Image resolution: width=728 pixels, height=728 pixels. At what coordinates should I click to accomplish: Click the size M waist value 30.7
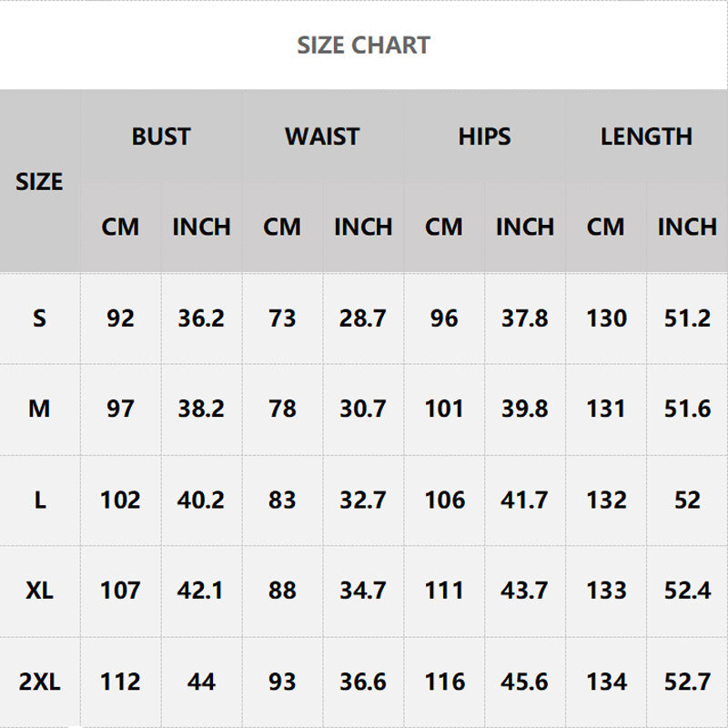point(363,409)
